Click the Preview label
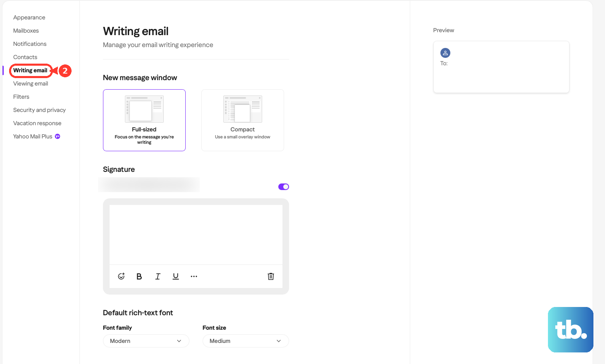 click(443, 30)
